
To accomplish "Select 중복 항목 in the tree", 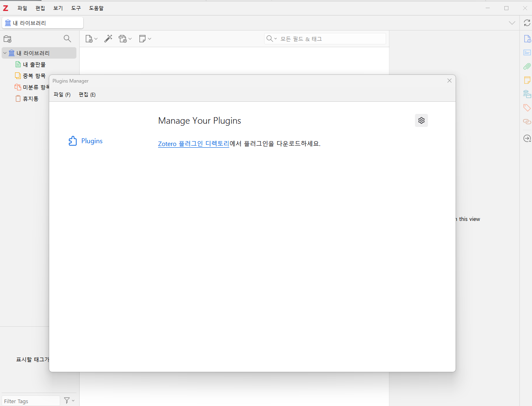I will (x=34, y=76).
